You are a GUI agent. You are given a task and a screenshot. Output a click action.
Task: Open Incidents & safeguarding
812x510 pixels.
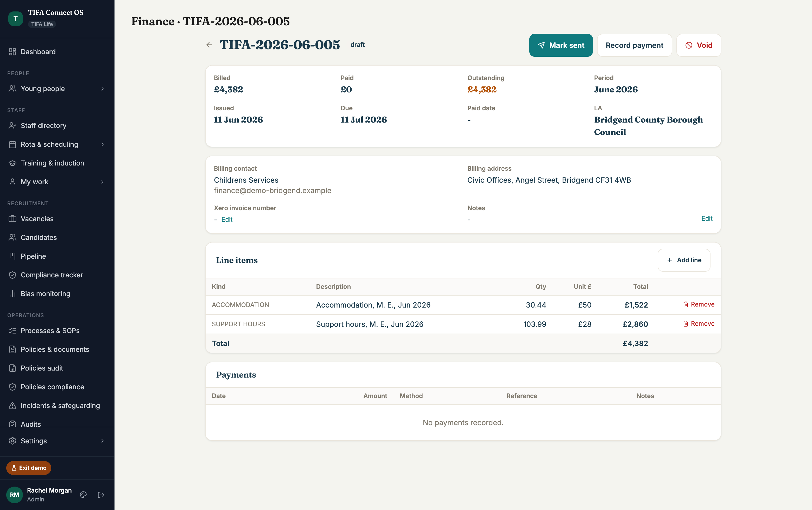(x=57, y=405)
